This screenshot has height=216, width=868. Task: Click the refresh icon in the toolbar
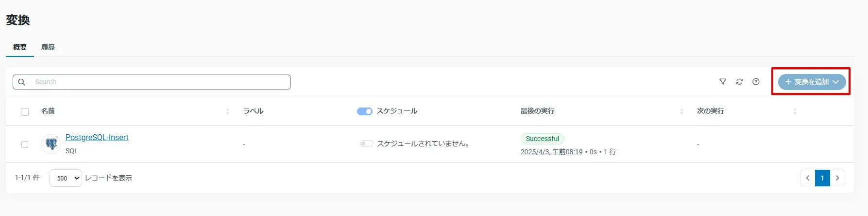pos(739,82)
